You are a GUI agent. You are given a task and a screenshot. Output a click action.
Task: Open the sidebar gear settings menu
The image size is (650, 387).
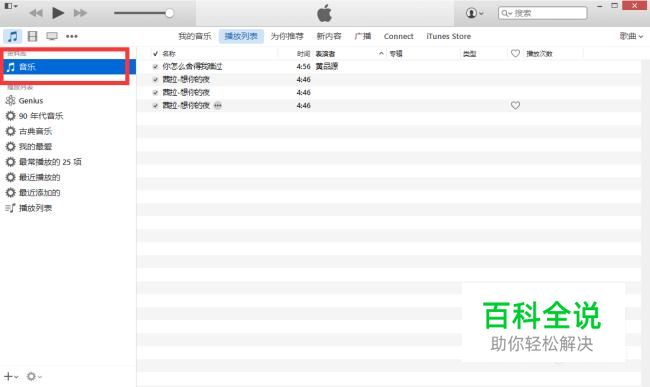(34, 376)
